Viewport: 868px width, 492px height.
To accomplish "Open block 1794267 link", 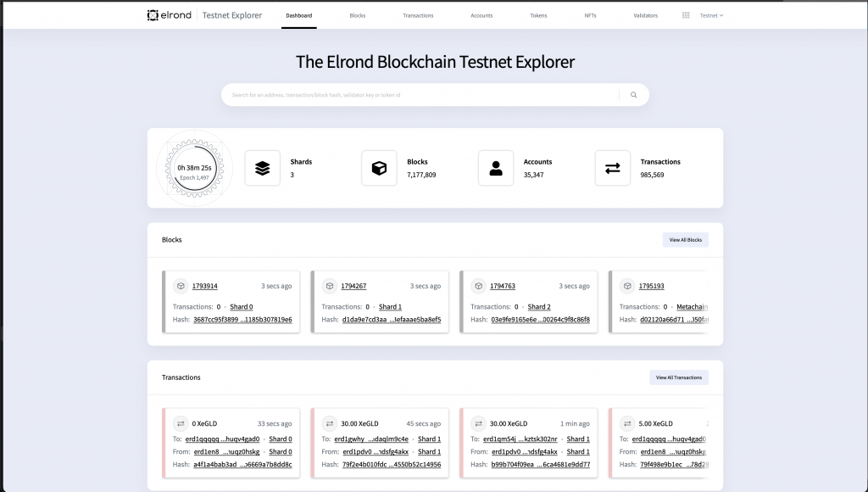I will 353,286.
